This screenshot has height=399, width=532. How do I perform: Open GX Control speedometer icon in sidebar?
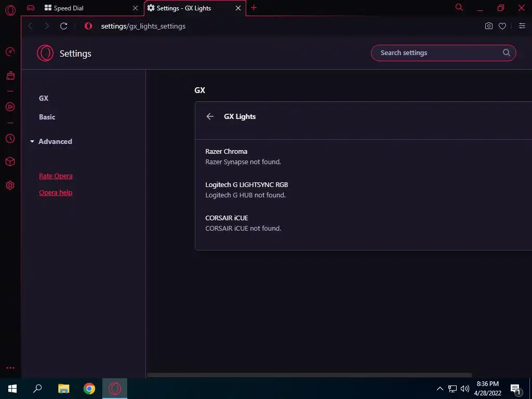point(10,51)
